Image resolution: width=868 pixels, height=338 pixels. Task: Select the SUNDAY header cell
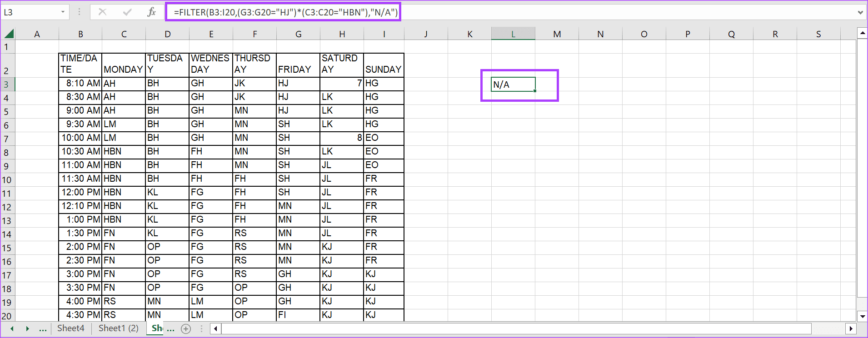[x=384, y=65]
